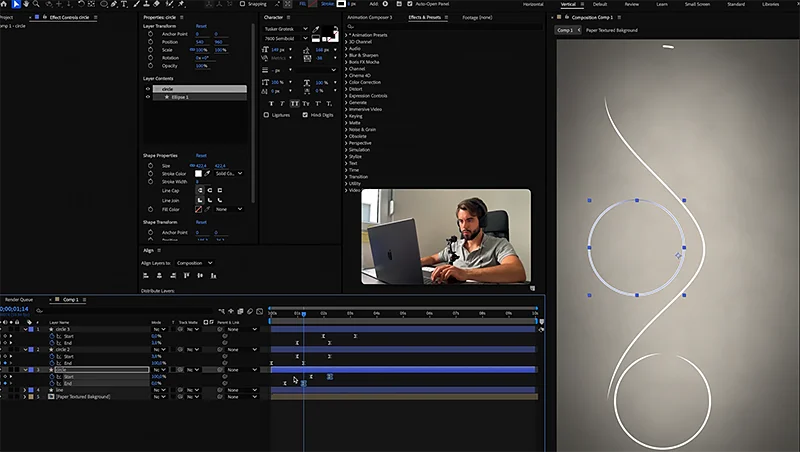Switch to the Small Screen workspace
The height and width of the screenshot is (452, 800).
coord(697,4)
